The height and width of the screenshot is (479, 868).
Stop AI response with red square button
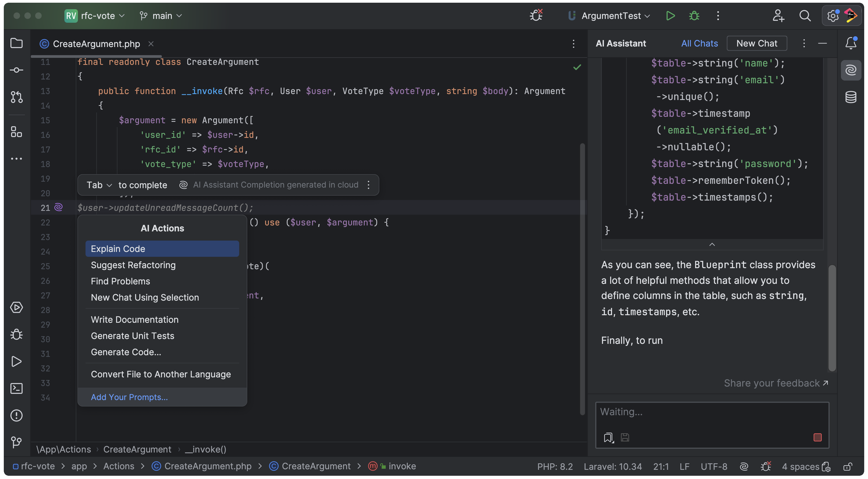(x=817, y=437)
